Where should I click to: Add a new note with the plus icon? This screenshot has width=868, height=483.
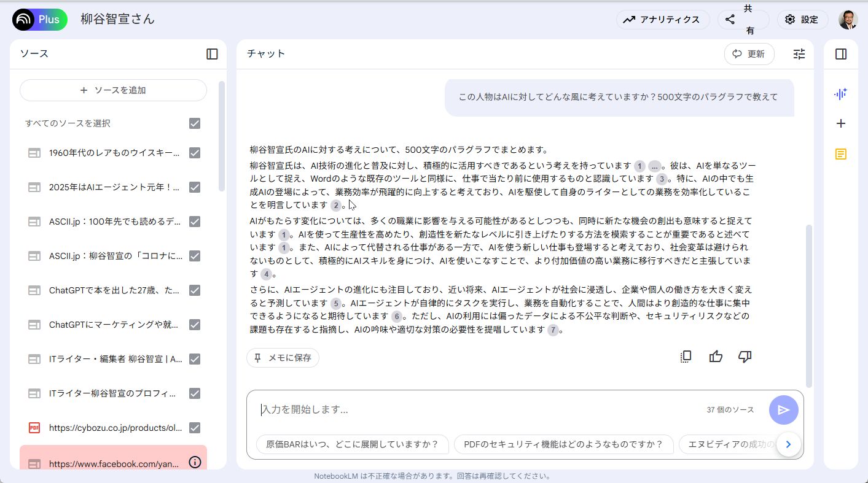840,123
